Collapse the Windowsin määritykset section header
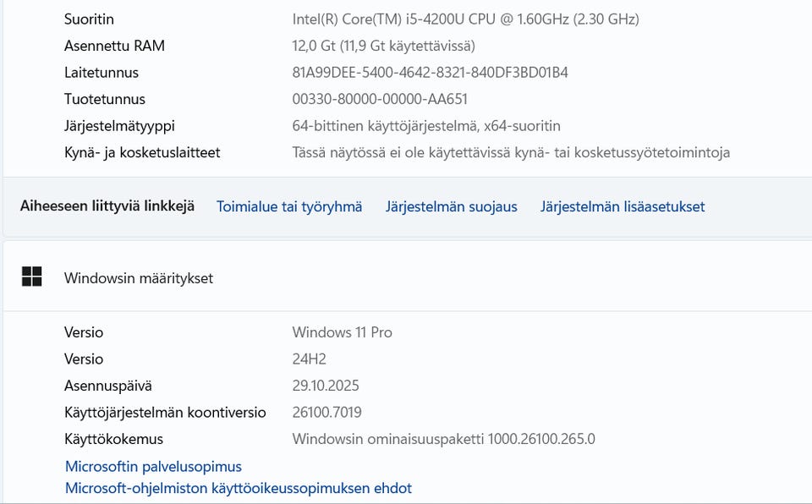 [406, 277]
